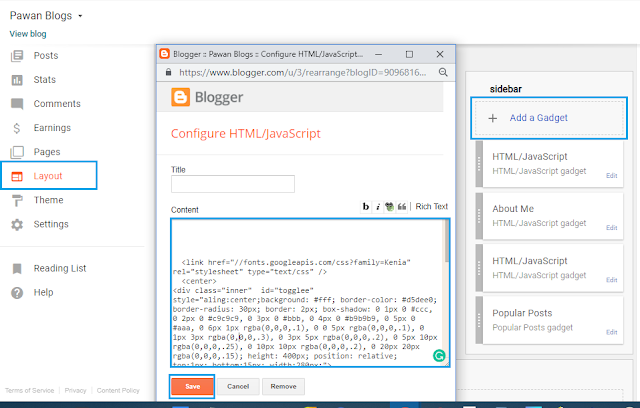This screenshot has height=408, width=640.
Task: Click the Blogger favicon in popup title bar
Action: click(x=164, y=54)
